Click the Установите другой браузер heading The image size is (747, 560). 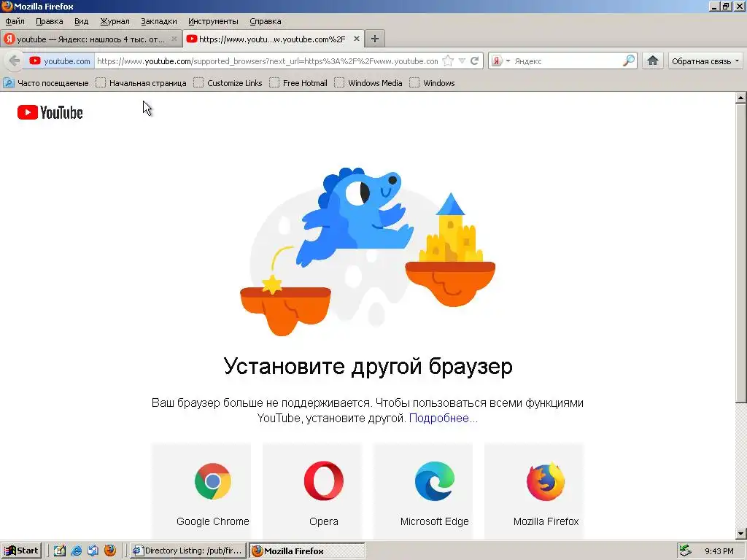(x=368, y=366)
